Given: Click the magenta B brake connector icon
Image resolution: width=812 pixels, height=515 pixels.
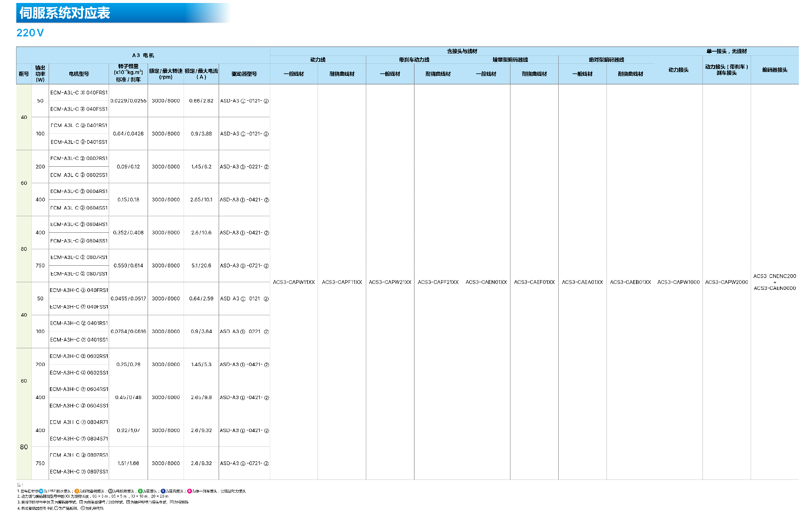Looking at the screenshot, I should click(189, 491).
